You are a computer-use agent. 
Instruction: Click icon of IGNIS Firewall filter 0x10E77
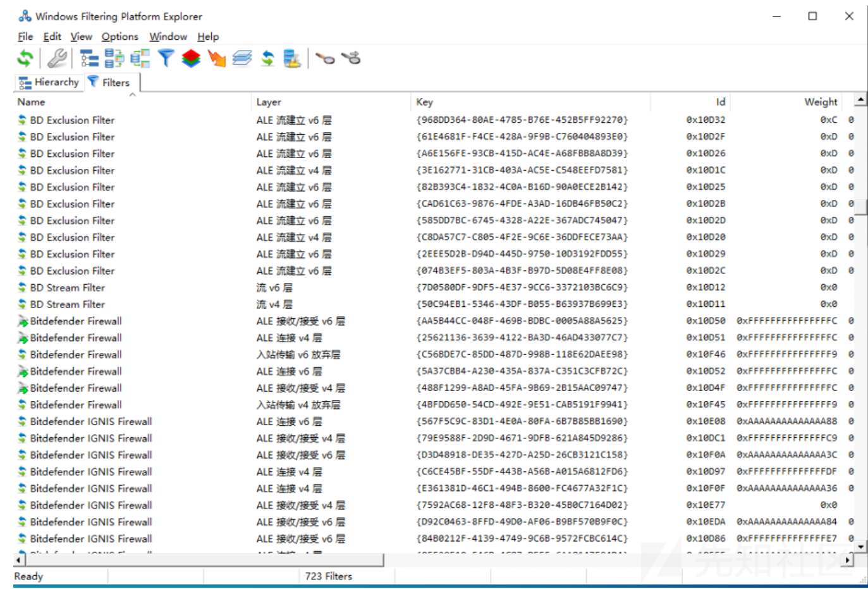click(x=22, y=505)
